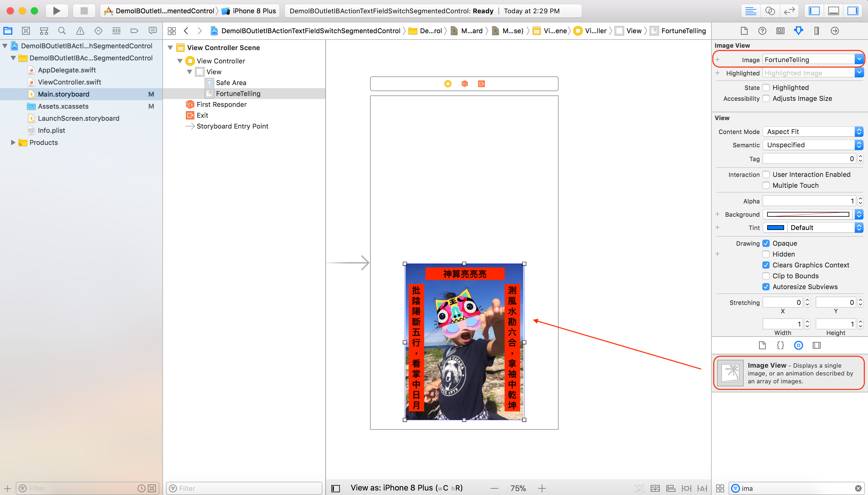Open the Content Mode Aspect Fit dropdown
This screenshot has width=868, height=495.
[812, 132]
